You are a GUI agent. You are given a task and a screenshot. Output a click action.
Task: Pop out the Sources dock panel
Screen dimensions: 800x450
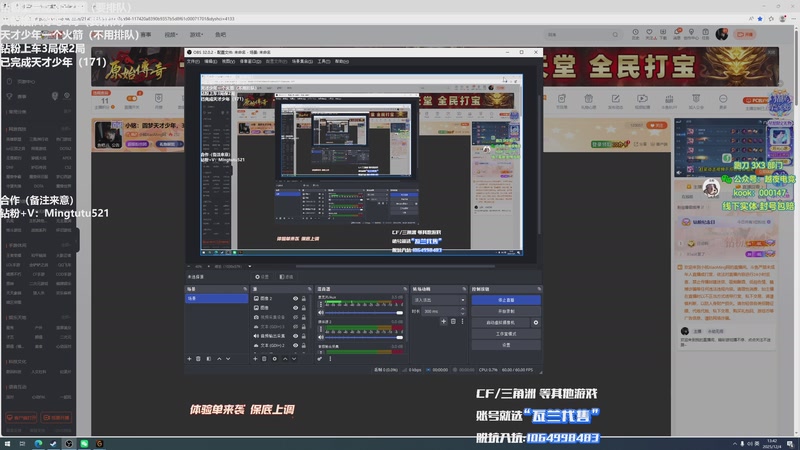click(x=309, y=289)
